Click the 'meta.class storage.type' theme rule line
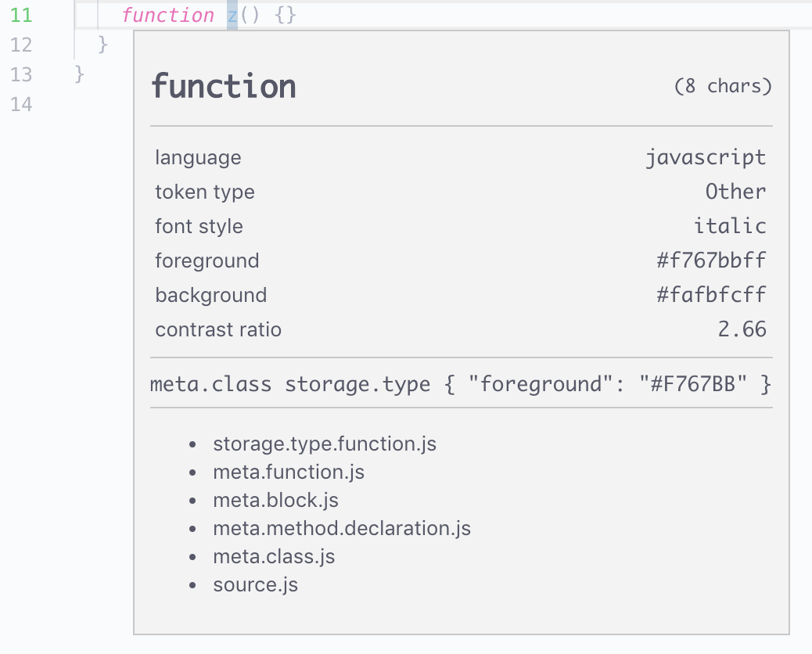Image resolution: width=812 pixels, height=654 pixels. point(461,384)
